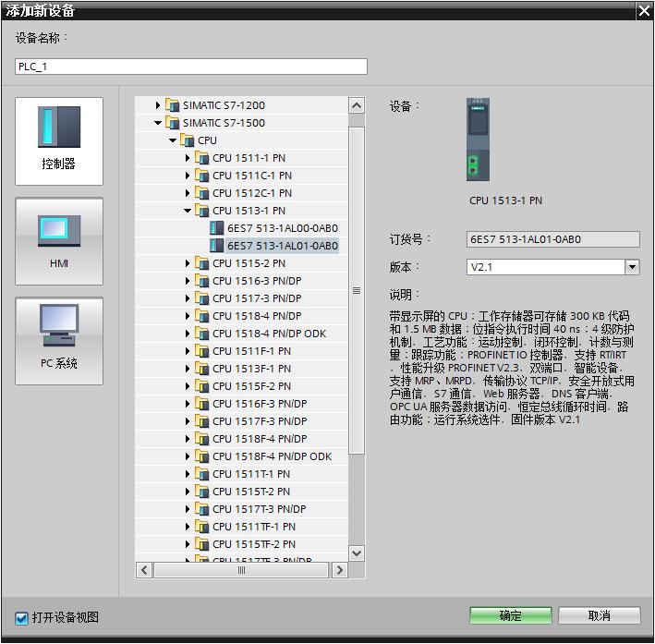655x644 pixels.
Task: Click the CPU 1511F-1 PN folder icon
Action: tap(202, 351)
